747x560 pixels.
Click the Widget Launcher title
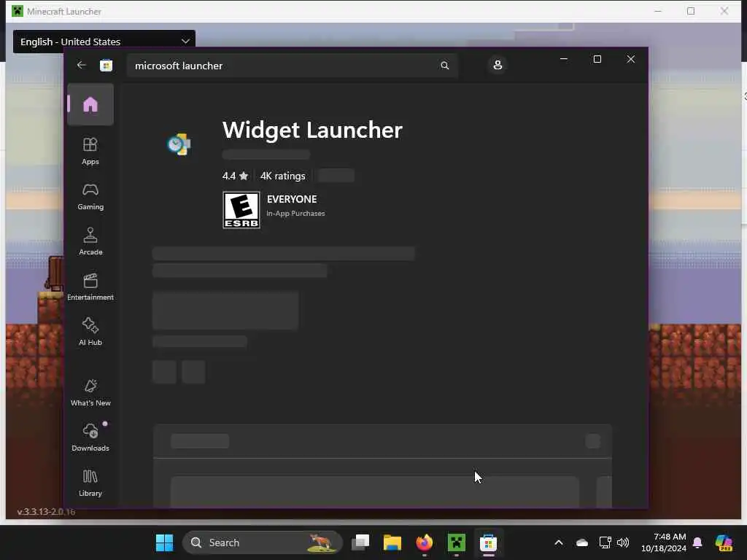(x=312, y=130)
